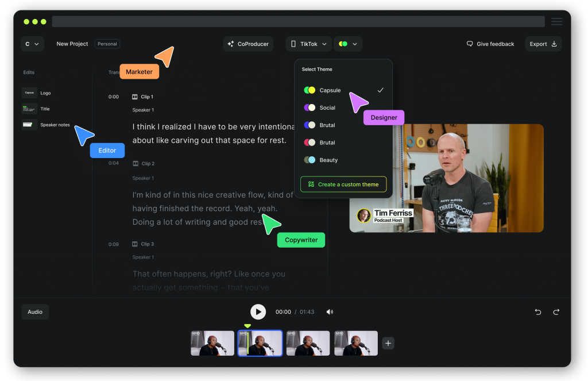Select the first timeline clip thumbnail
The height and width of the screenshot is (381, 588).
pos(212,343)
